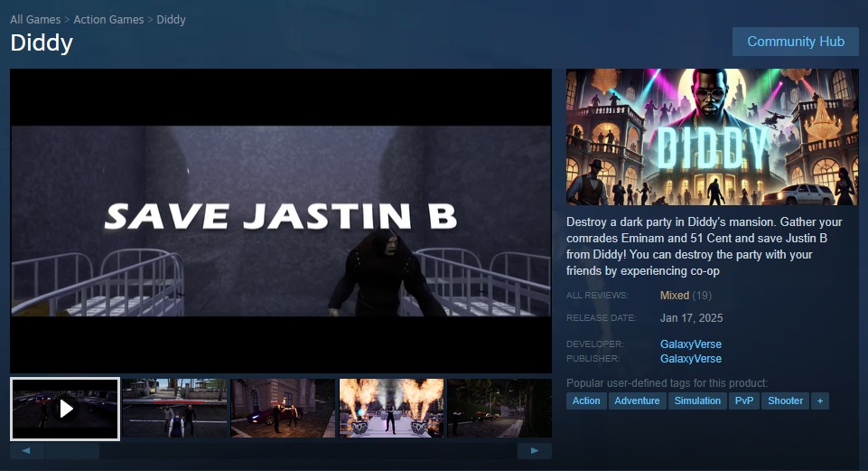Click the Diddy breadcrumb link
Screen dimensions: 868x471
(x=171, y=19)
